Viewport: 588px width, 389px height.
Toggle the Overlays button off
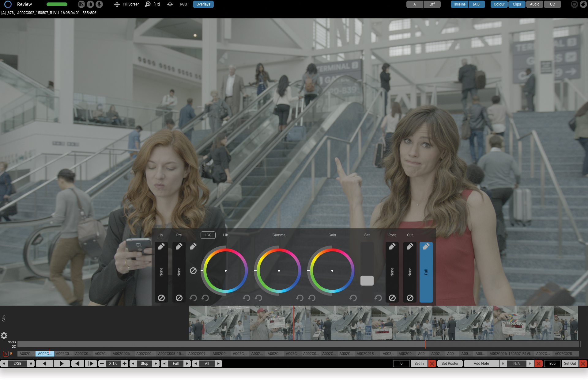(203, 4)
